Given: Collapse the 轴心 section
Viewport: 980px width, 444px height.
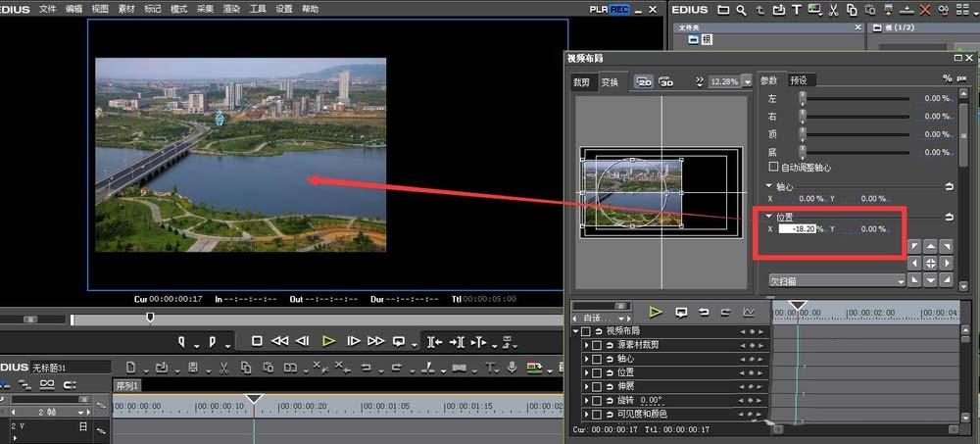Looking at the screenshot, I should pyautogui.click(x=769, y=185).
